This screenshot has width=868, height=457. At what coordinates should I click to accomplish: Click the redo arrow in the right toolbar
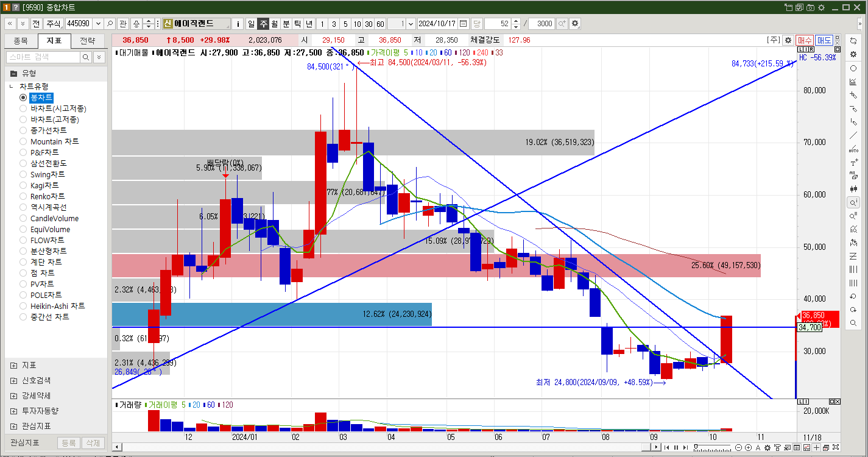[853, 310]
